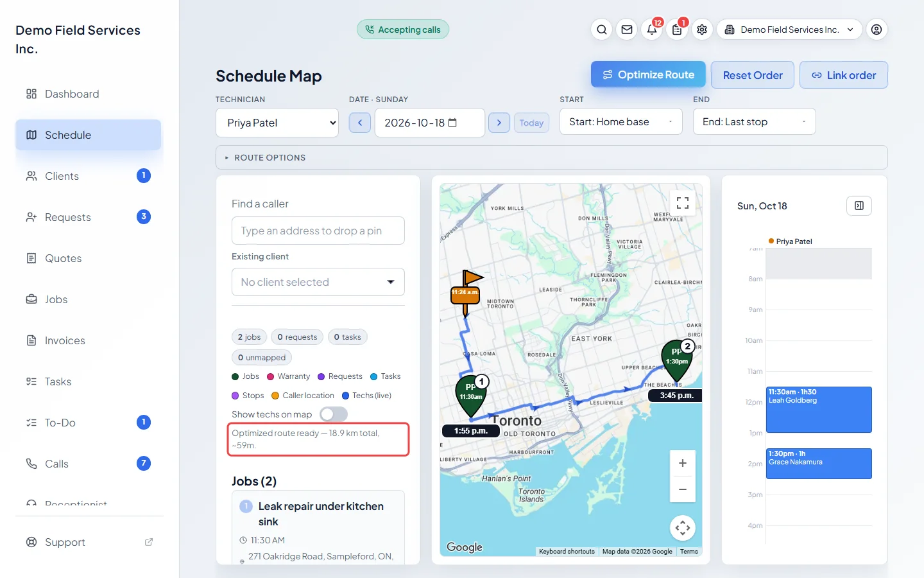Open Clients in the sidebar
924x578 pixels.
pos(89,176)
